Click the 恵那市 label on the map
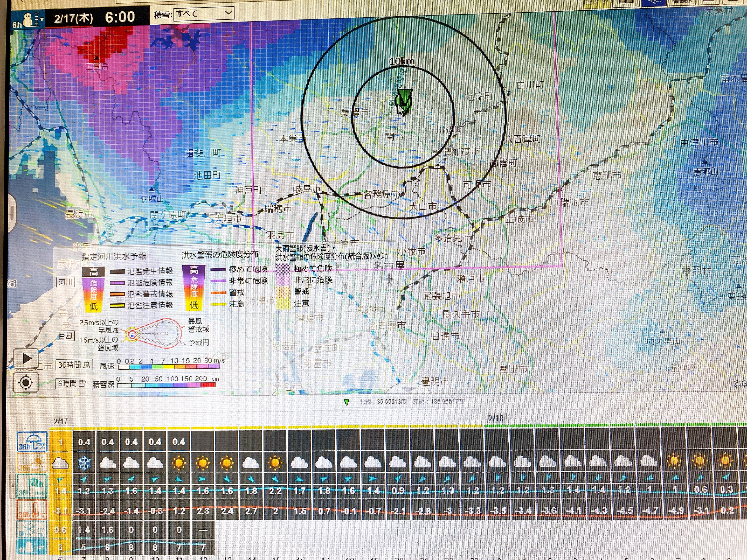The height and width of the screenshot is (560, 747). pos(607,176)
